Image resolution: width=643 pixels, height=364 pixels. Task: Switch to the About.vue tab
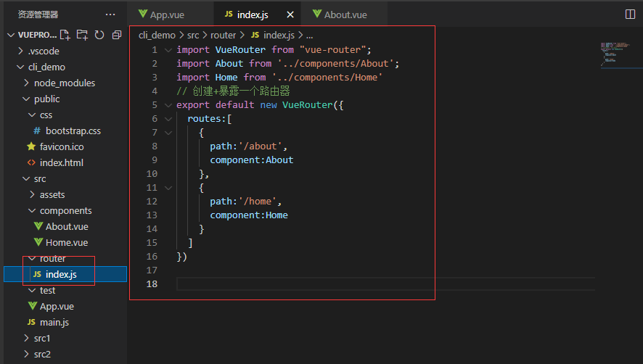(x=345, y=15)
